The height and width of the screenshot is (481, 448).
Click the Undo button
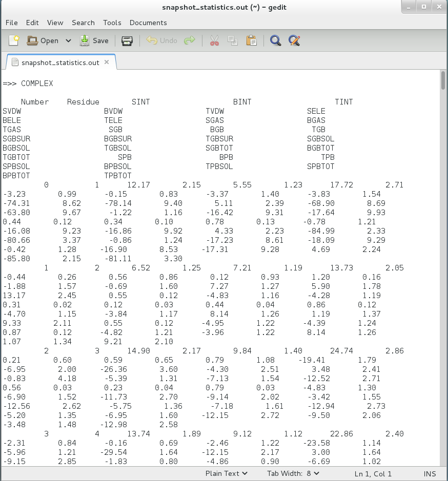tap(161, 40)
